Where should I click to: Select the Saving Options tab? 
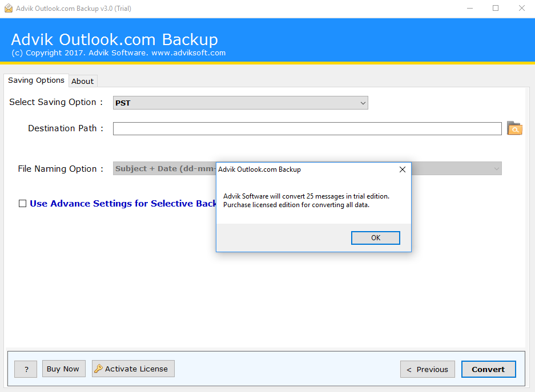click(x=36, y=80)
